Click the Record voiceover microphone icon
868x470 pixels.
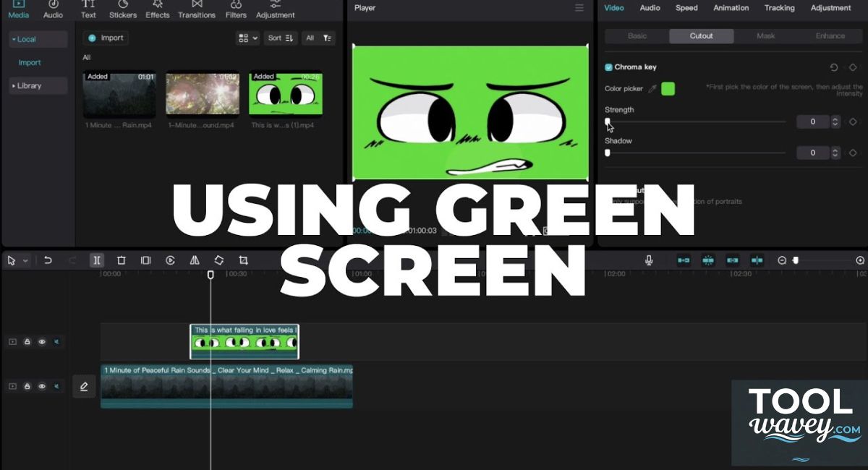pyautogui.click(x=650, y=260)
